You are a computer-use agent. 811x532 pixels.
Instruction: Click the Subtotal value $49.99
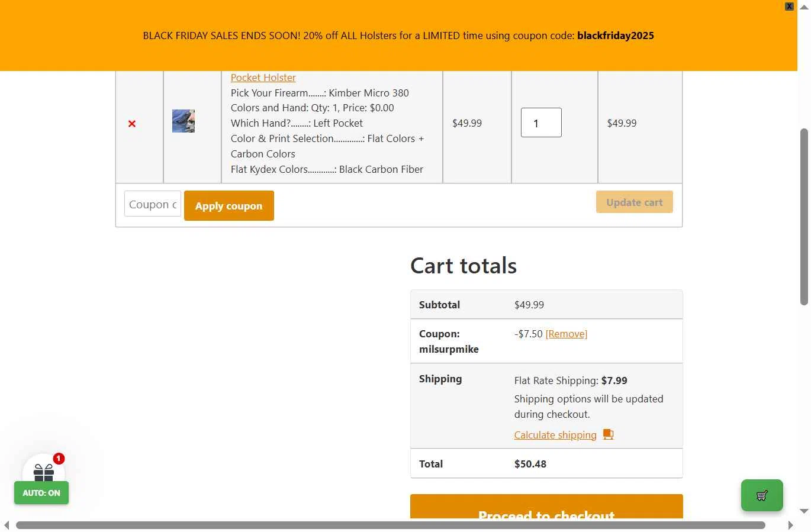(529, 305)
